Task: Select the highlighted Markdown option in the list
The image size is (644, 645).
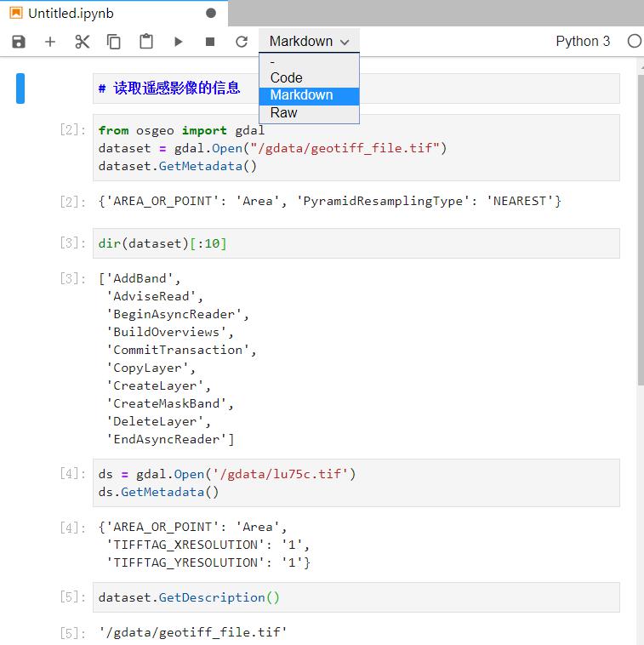Action: pyautogui.click(x=309, y=95)
